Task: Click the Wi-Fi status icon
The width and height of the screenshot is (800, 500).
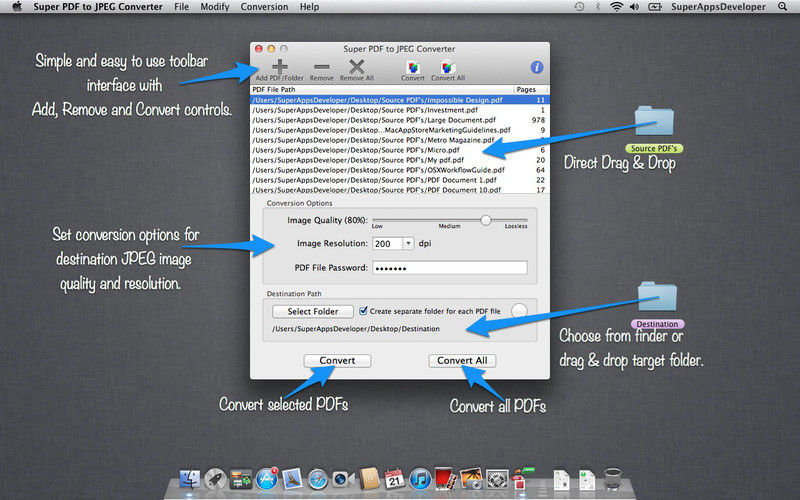Action: [616, 7]
